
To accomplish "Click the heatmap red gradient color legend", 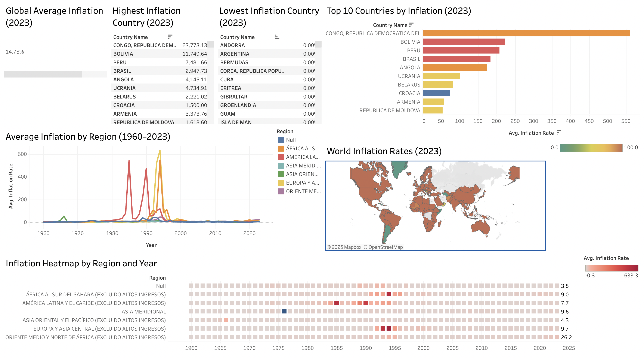I will [612, 268].
